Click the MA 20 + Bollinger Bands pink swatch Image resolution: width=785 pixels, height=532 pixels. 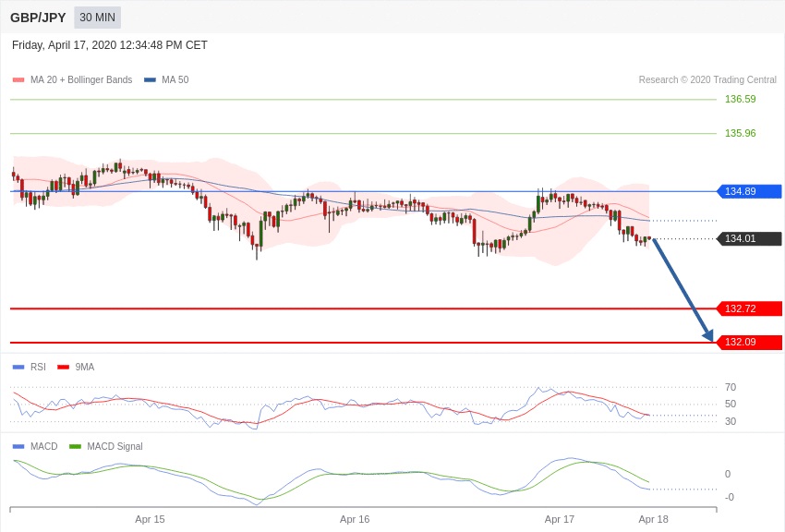(x=18, y=79)
